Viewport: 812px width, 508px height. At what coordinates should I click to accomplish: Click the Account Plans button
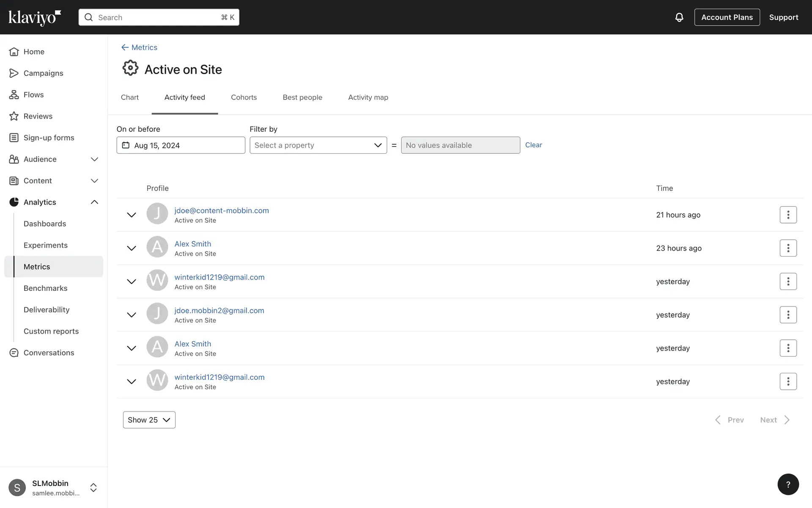coord(727,17)
